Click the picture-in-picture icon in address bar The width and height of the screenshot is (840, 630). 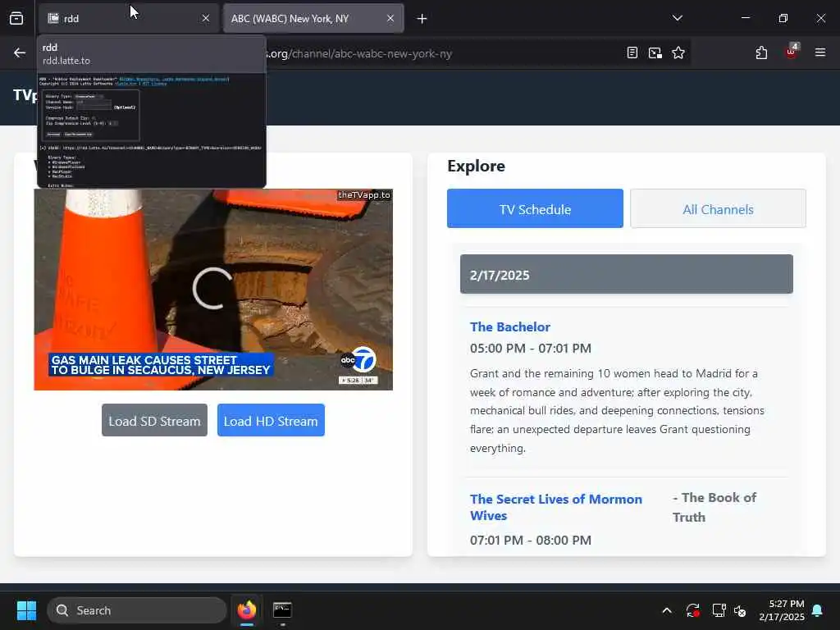click(x=655, y=52)
